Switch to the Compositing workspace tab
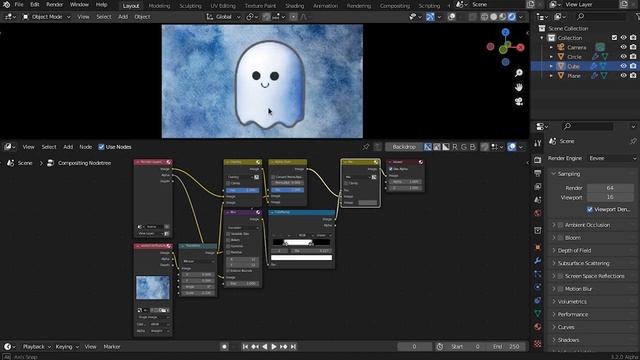Screen dimensions: 640x360 [395, 6]
